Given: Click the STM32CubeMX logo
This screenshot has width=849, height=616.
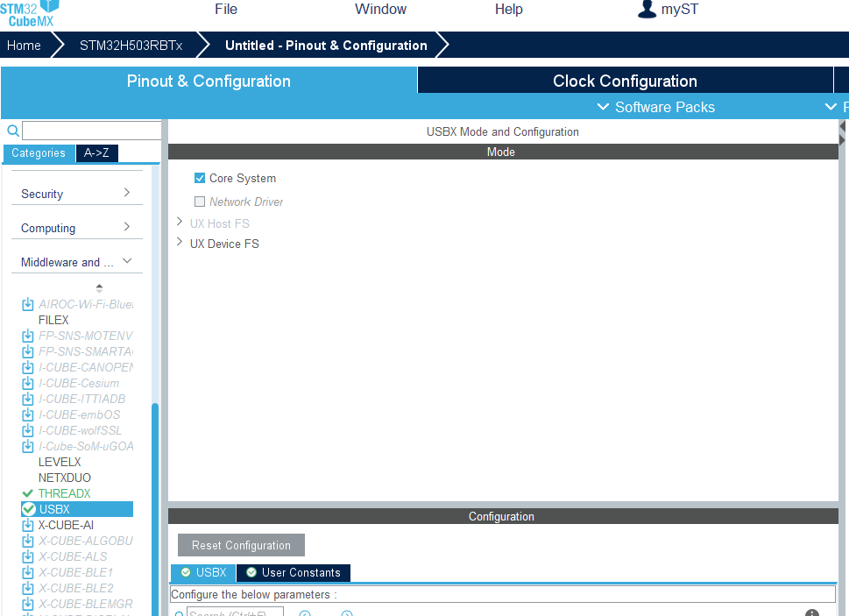Looking at the screenshot, I should tap(29, 13).
